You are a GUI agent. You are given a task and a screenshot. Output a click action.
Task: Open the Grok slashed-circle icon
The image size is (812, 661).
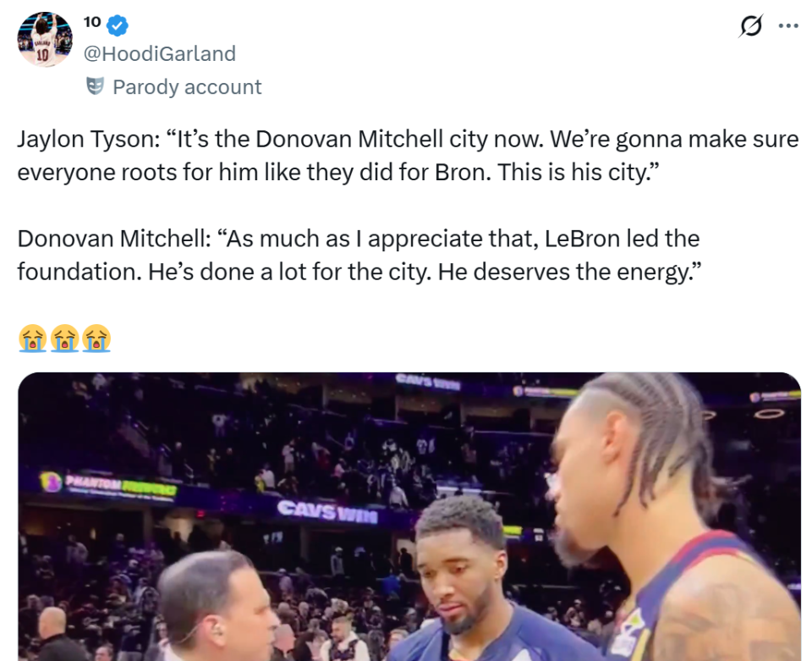750,27
